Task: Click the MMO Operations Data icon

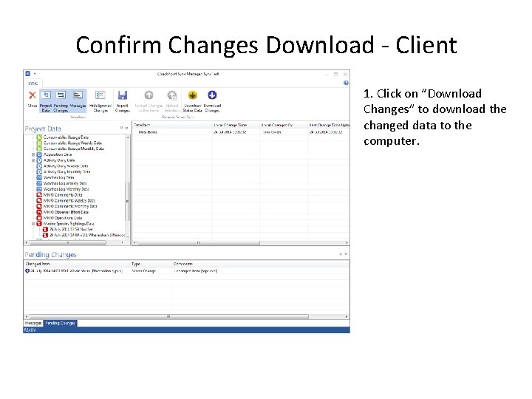Action: [x=39, y=218]
